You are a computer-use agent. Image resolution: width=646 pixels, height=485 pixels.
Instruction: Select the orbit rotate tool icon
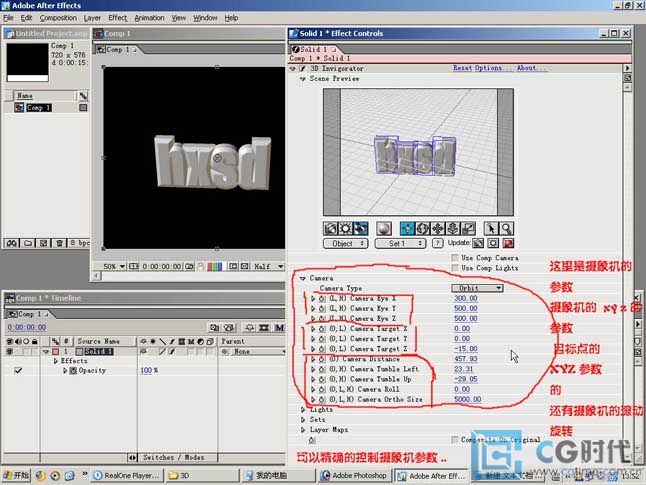click(x=422, y=228)
